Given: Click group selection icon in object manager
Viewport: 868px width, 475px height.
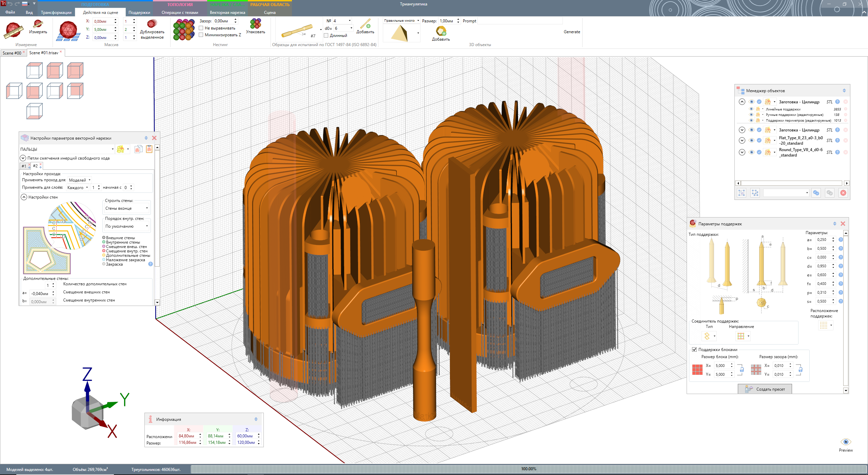Looking at the screenshot, I should [755, 193].
